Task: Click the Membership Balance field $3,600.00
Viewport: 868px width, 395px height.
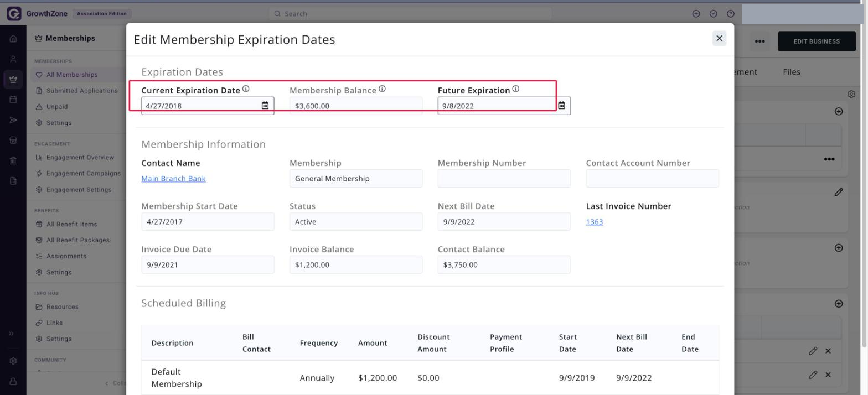Action: 356,106
